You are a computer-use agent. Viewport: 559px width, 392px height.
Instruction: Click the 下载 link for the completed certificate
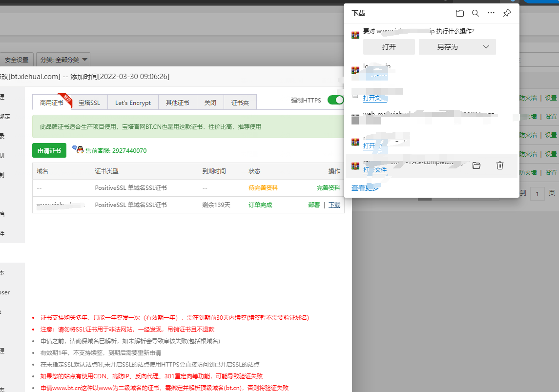pos(334,205)
